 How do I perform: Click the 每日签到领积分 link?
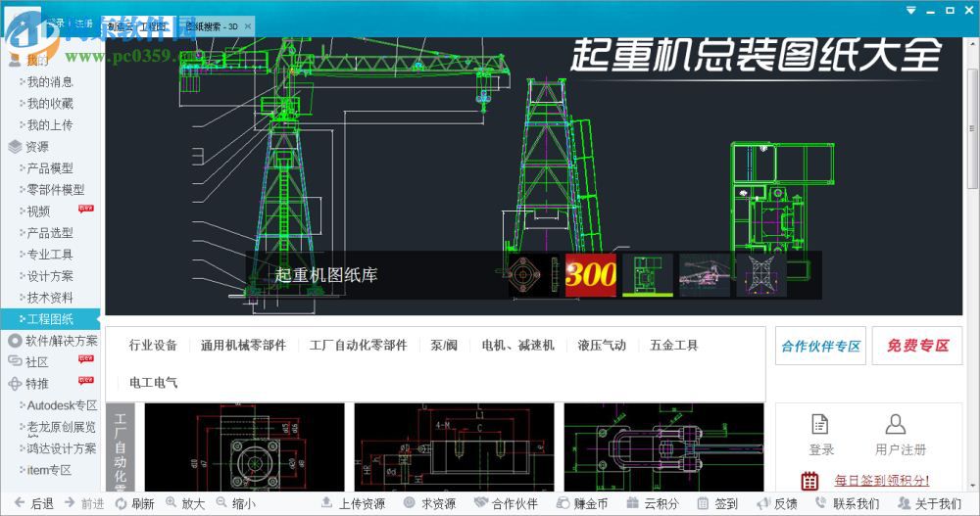(x=882, y=481)
